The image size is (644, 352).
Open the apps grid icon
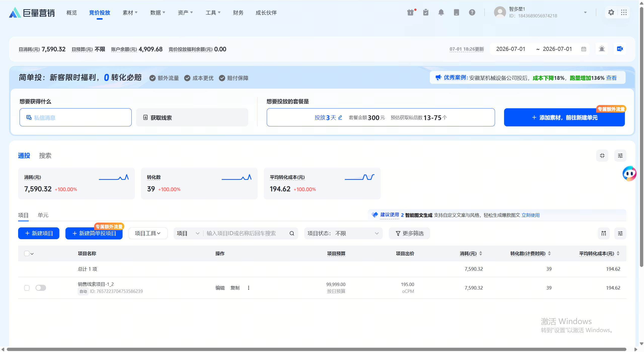624,12
